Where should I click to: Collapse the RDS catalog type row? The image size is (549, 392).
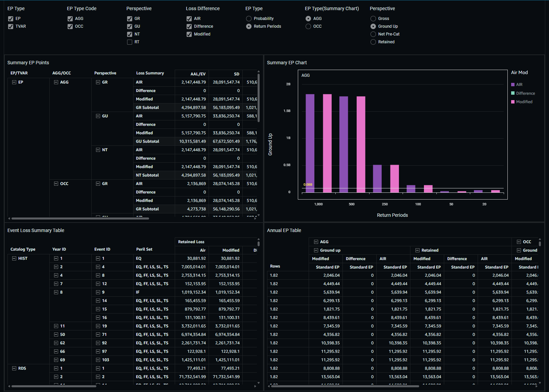[x=14, y=368]
